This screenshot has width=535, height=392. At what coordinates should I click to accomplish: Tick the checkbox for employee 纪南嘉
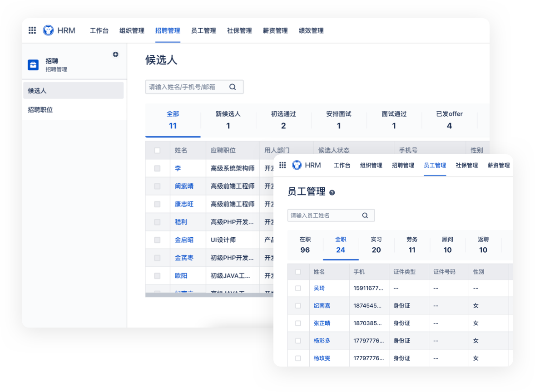click(298, 306)
